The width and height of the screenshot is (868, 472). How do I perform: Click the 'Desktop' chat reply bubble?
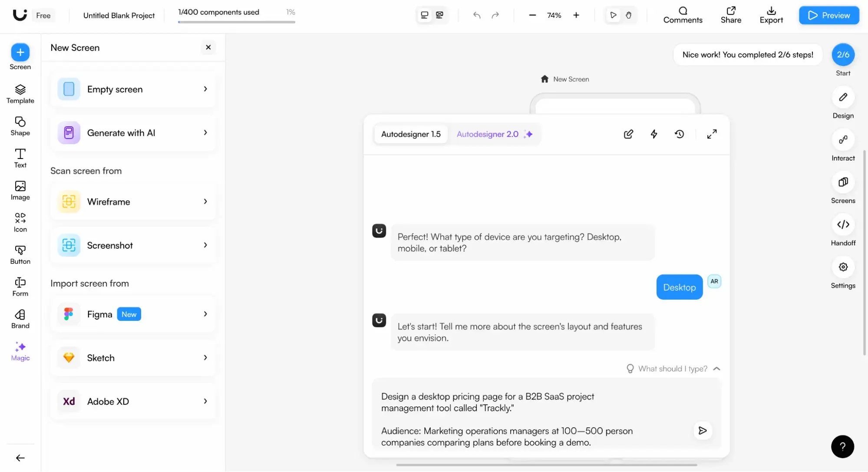679,287
